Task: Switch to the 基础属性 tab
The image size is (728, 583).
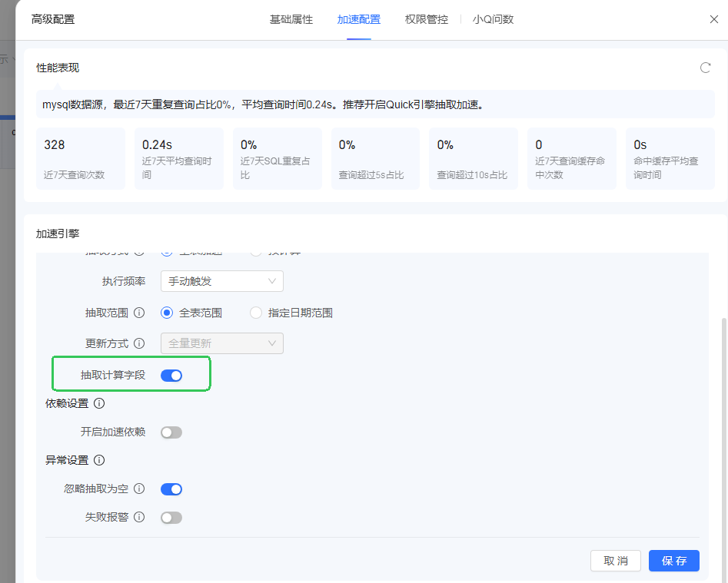Action: [291, 19]
